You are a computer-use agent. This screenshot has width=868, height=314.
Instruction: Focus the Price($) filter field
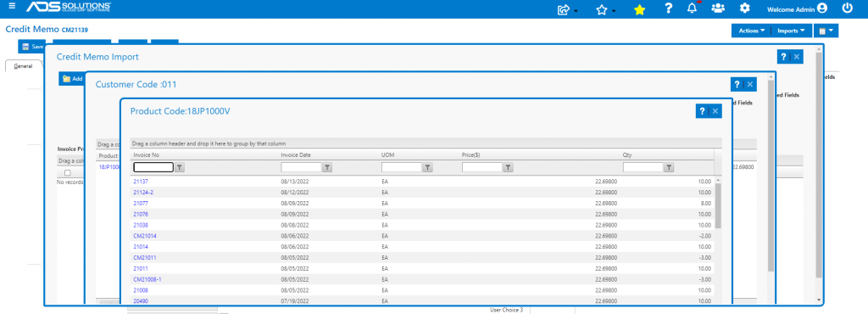pos(482,167)
